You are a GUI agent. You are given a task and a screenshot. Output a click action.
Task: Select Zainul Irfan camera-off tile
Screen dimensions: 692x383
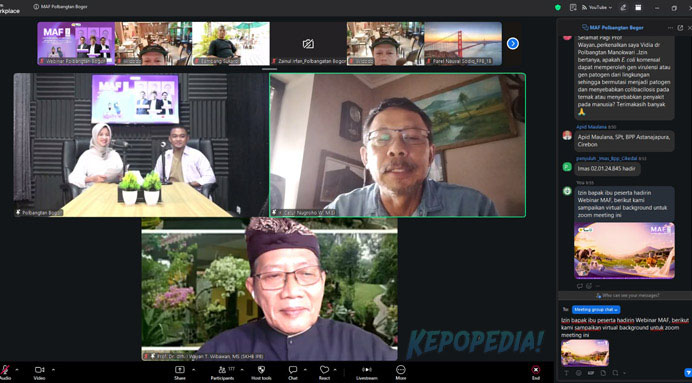(x=308, y=43)
